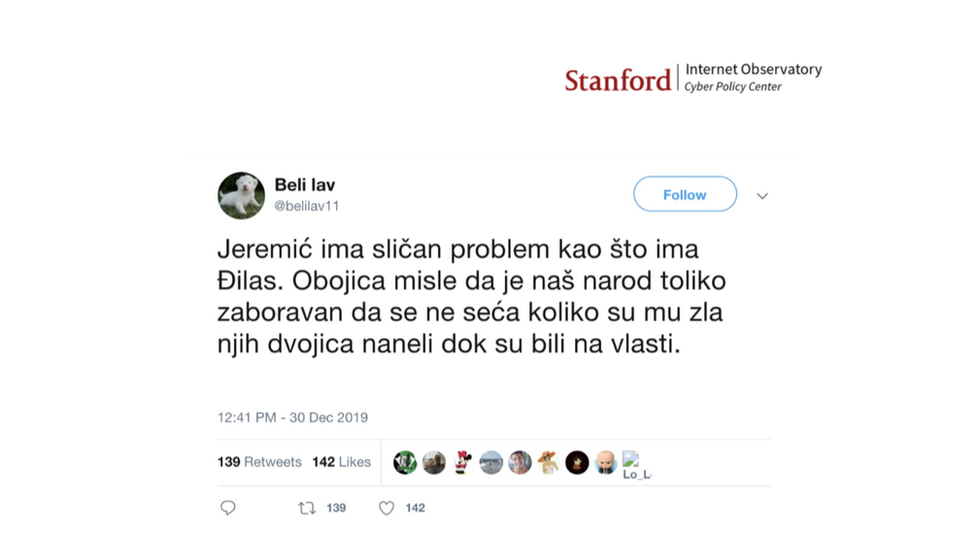Click the Boss Baby liker avatar
976x549 pixels.
point(606,462)
